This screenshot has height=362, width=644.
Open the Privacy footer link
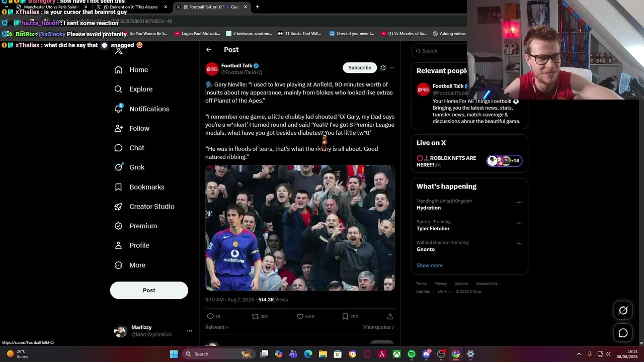click(x=440, y=284)
